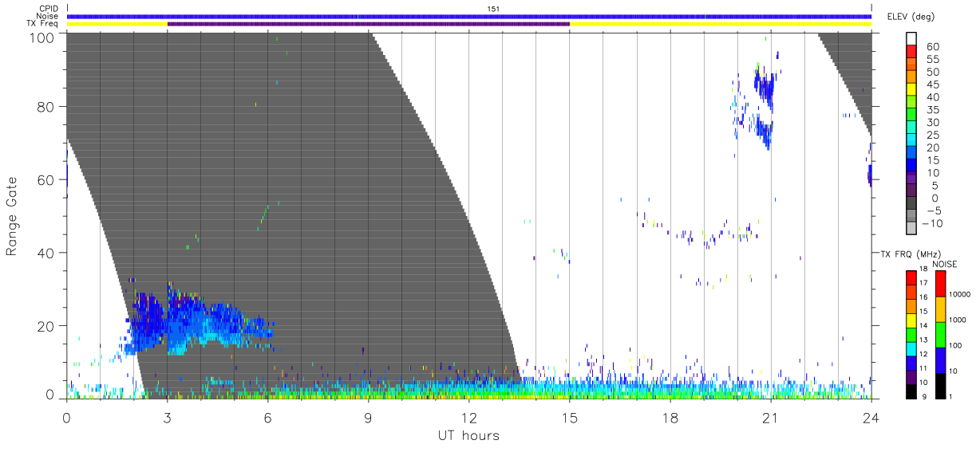Click the 60 tick label on Range Gate axis

[46, 180]
